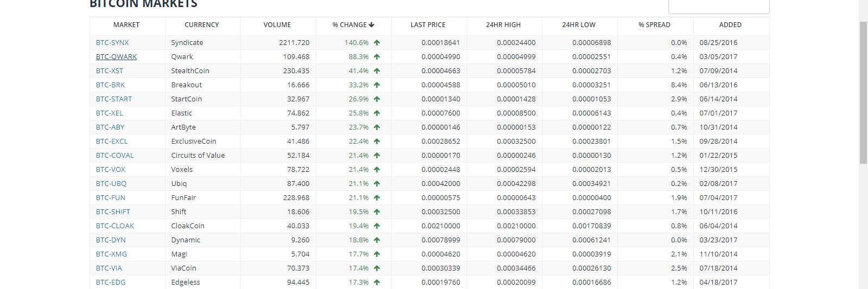Select the 8.4% spread value
This screenshot has width=868, height=289.
(x=679, y=85)
